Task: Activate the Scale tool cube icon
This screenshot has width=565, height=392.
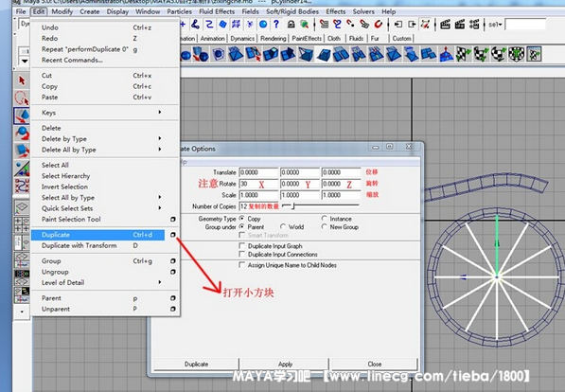Action: pyautogui.click(x=22, y=151)
